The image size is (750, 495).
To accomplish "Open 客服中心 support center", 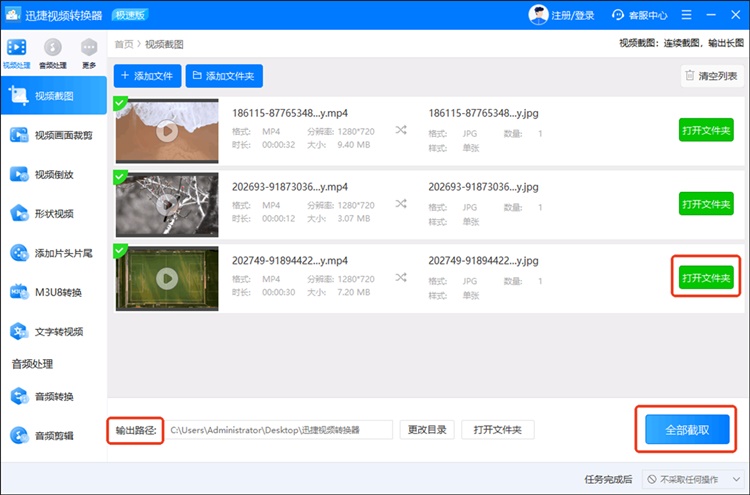I will (639, 15).
